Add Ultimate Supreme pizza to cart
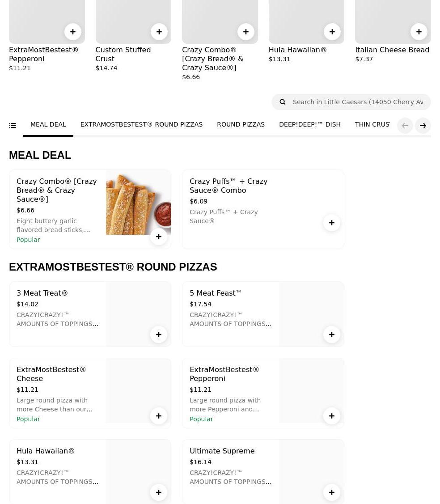 (332, 492)
